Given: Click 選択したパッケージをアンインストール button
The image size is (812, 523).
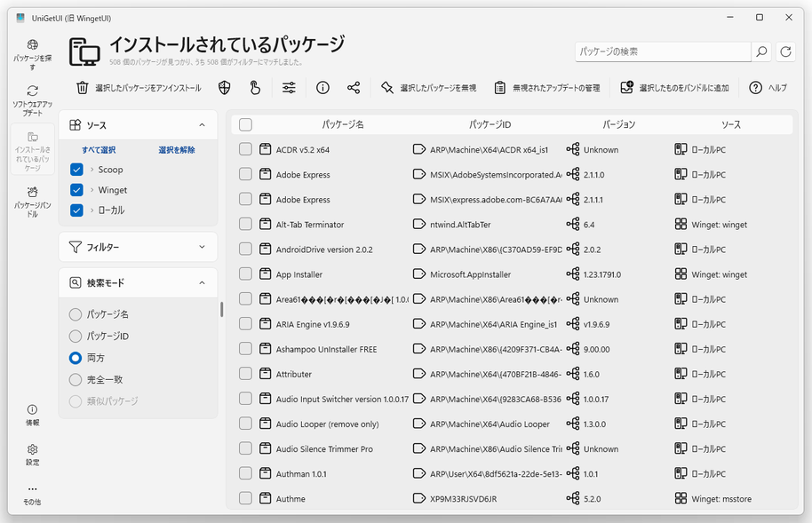Looking at the screenshot, I should coord(139,88).
